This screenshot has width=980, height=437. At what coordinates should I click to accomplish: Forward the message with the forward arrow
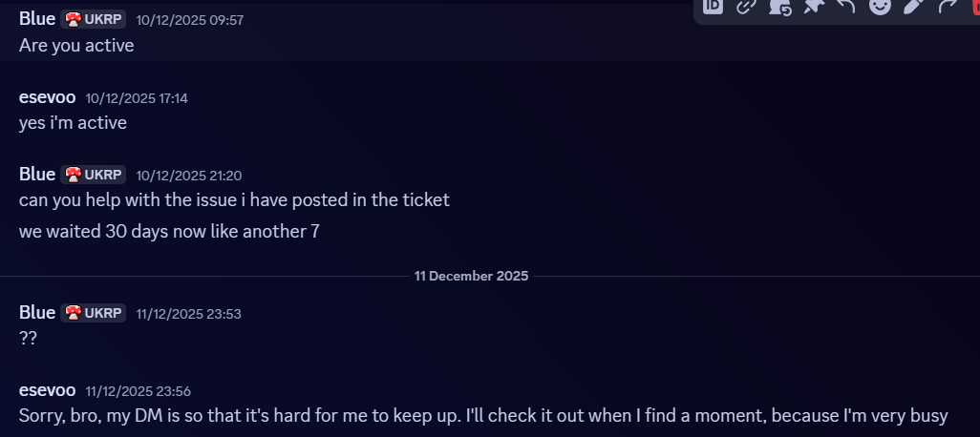(947, 6)
